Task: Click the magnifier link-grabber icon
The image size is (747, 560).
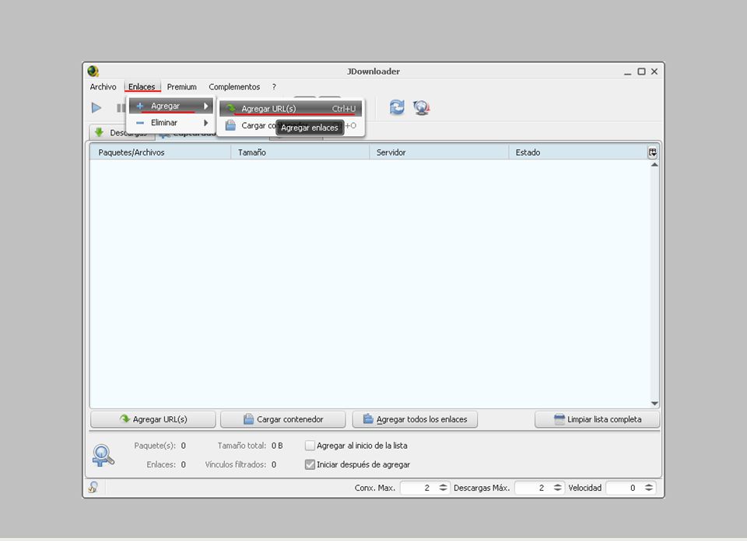Action: click(x=103, y=455)
